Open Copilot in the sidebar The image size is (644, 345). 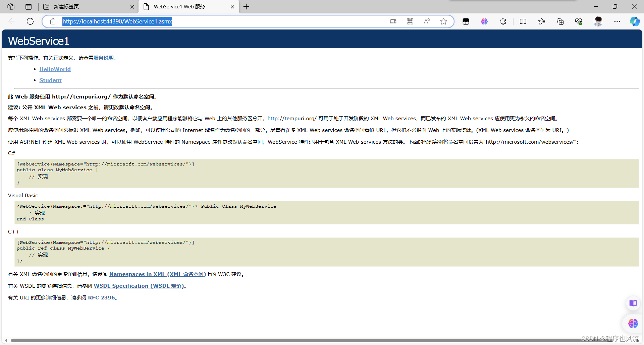pos(635,21)
